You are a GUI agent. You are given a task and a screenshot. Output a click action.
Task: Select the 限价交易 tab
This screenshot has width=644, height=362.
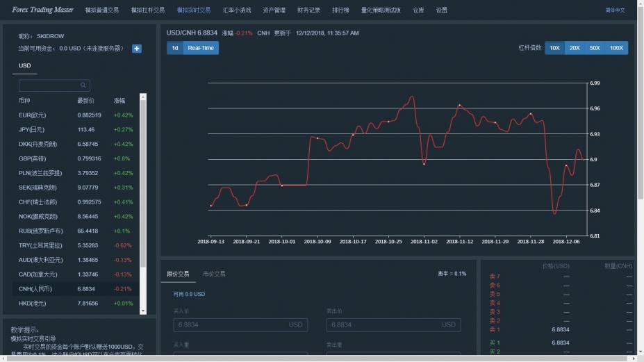point(179,274)
